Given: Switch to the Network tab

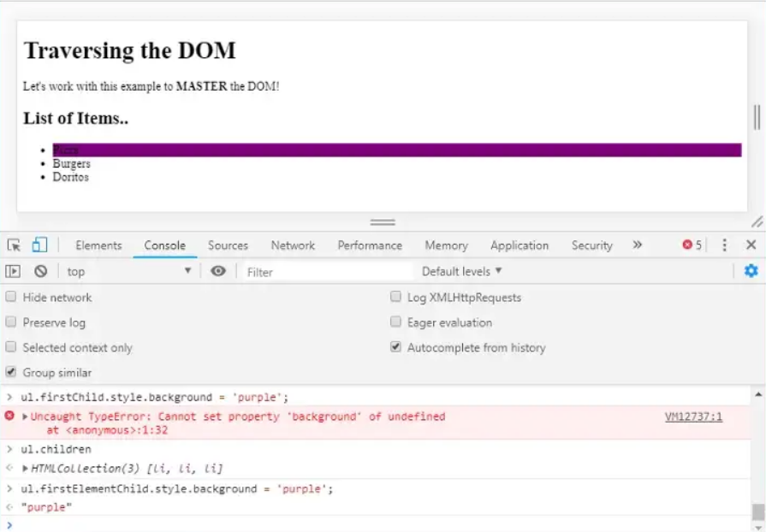Looking at the screenshot, I should [x=293, y=245].
